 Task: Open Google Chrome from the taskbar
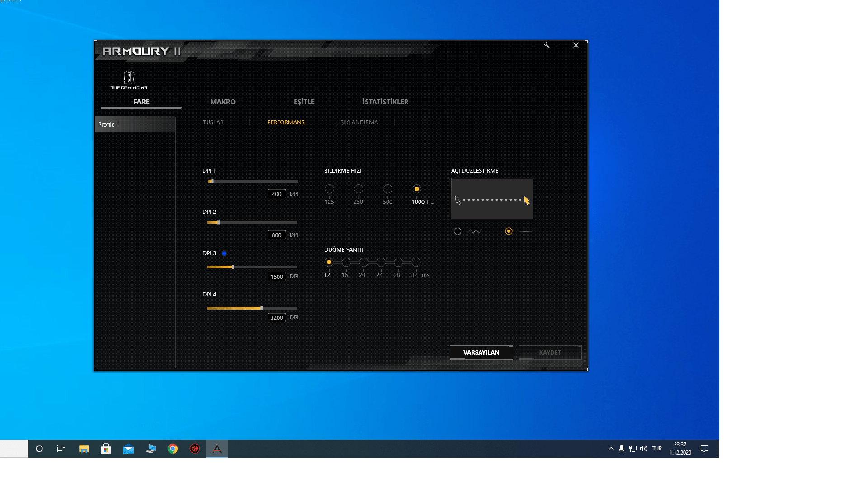(173, 449)
